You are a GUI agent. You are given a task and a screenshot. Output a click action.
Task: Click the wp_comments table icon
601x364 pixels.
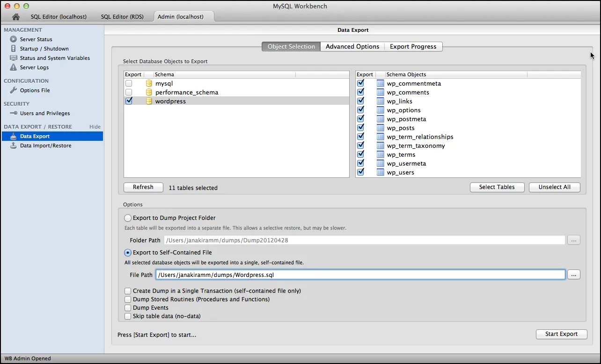click(380, 92)
